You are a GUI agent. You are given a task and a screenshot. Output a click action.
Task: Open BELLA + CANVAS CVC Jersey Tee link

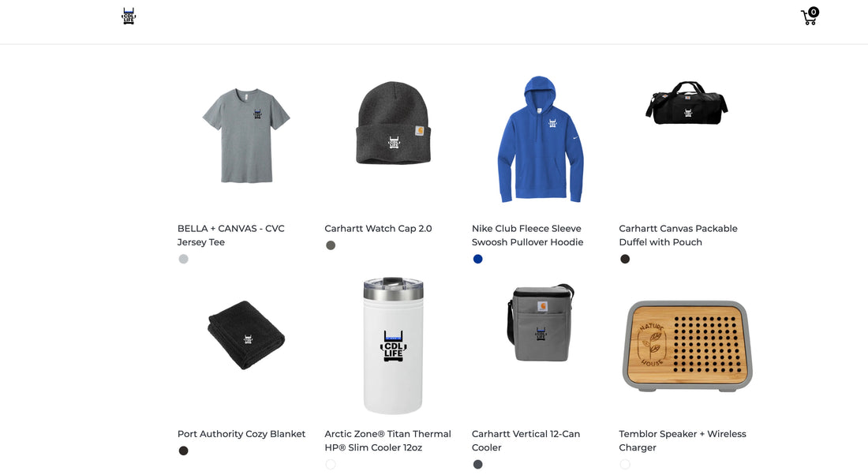(231, 235)
